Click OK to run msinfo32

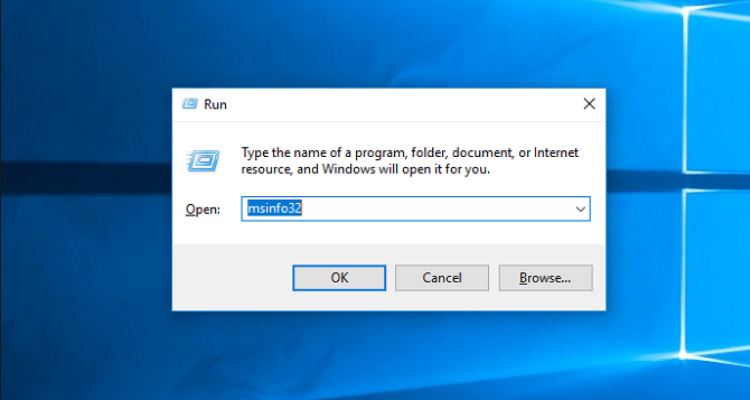pos(339,278)
